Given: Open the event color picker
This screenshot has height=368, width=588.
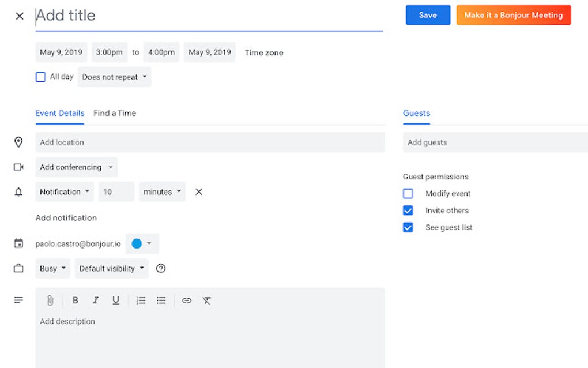Looking at the screenshot, I should (x=142, y=243).
